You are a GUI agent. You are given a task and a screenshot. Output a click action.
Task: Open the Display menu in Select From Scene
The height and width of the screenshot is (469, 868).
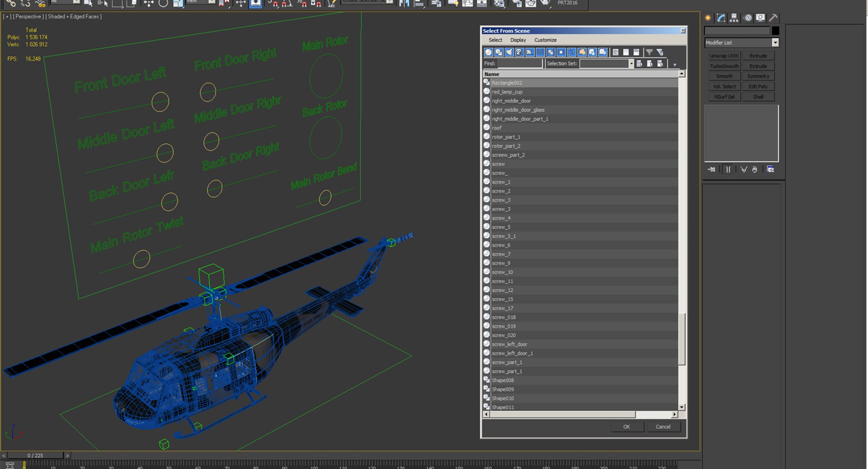518,40
